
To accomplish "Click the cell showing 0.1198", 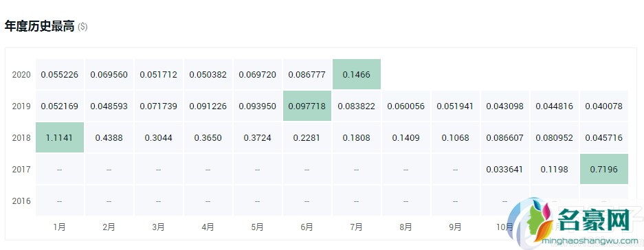I will pos(555,169).
